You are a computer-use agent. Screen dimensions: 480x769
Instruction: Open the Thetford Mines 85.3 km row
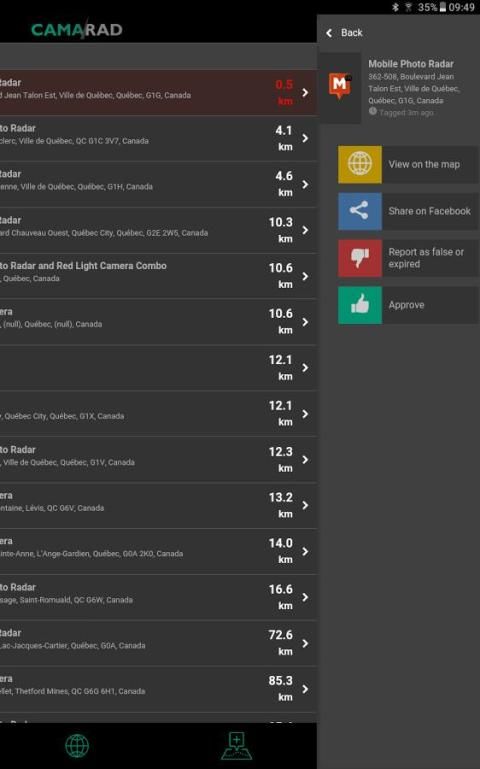(x=158, y=689)
